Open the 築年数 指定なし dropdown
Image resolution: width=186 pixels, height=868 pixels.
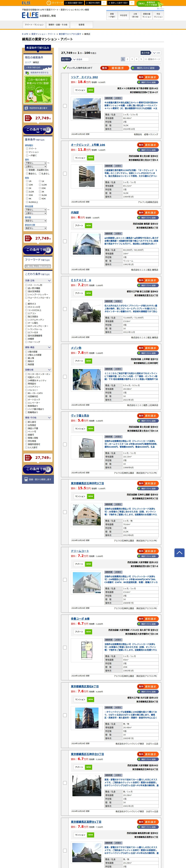(x=36, y=221)
